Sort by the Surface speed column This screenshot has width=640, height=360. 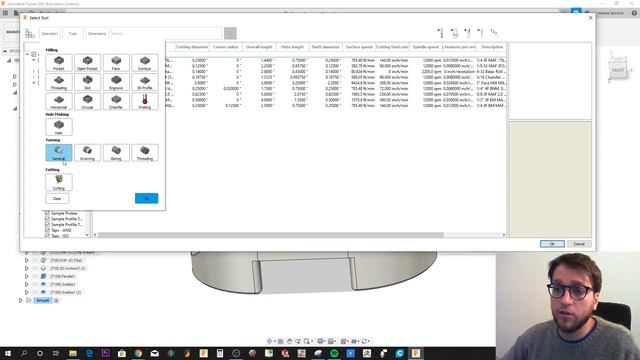click(x=359, y=47)
